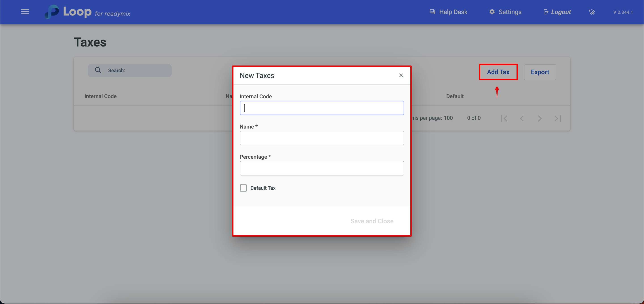Enable the Default Tax checkbox
Screen dimensions: 644x304
click(x=243, y=188)
